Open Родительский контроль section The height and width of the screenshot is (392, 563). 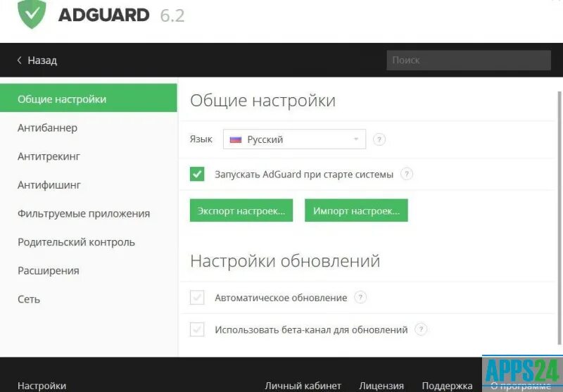point(76,242)
